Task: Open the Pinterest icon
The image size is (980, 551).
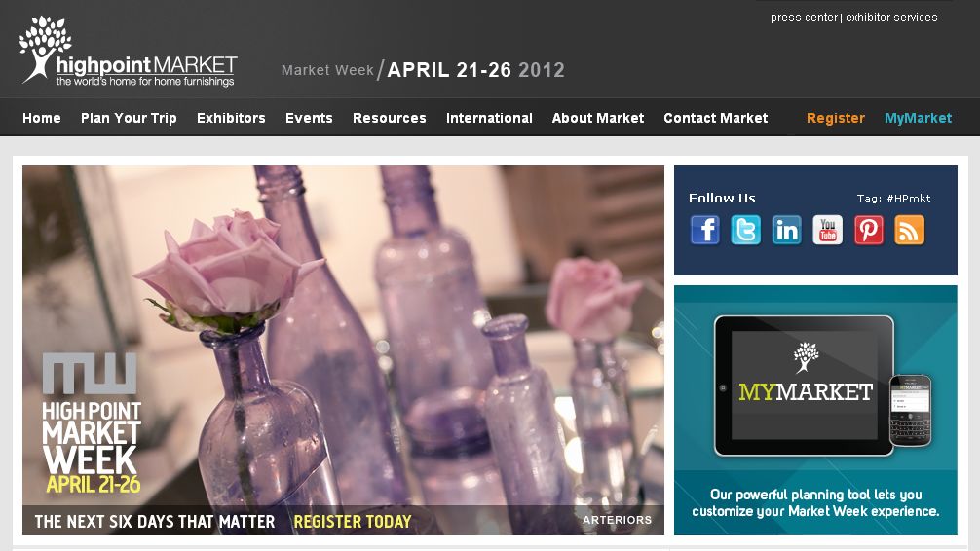Action: 869,230
